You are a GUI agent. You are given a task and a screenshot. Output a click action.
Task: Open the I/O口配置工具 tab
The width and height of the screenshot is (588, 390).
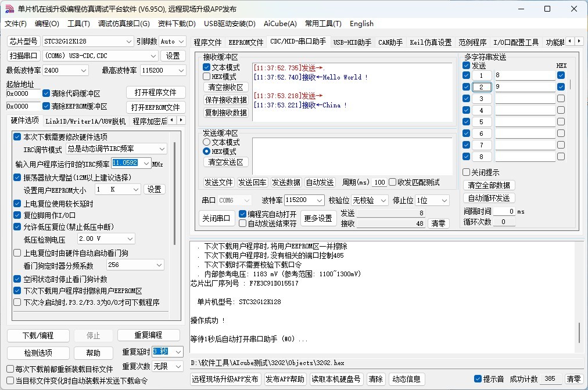pos(515,42)
